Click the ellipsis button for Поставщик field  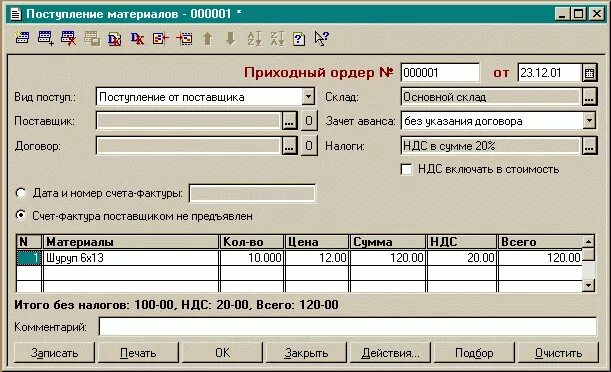(x=289, y=121)
